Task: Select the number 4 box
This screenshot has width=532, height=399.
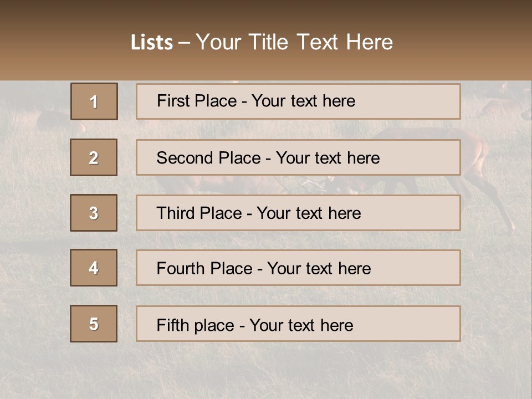Action: point(94,268)
